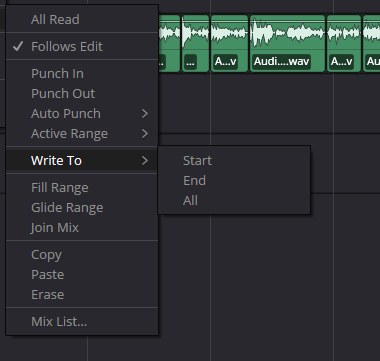The height and width of the screenshot is (361, 380).
Task: Choose Glide Range from the menu
Action: [82, 208]
